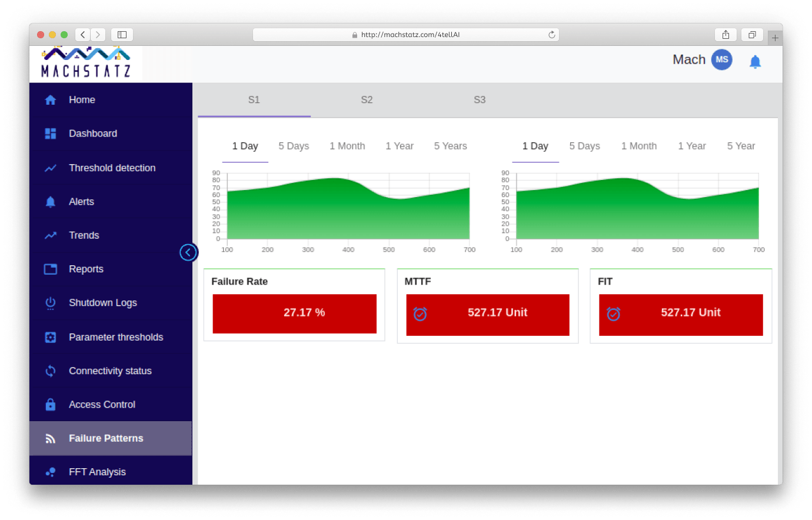The width and height of the screenshot is (812, 520).
Task: Select the Shutdown Logs power icon
Action: [x=51, y=303]
